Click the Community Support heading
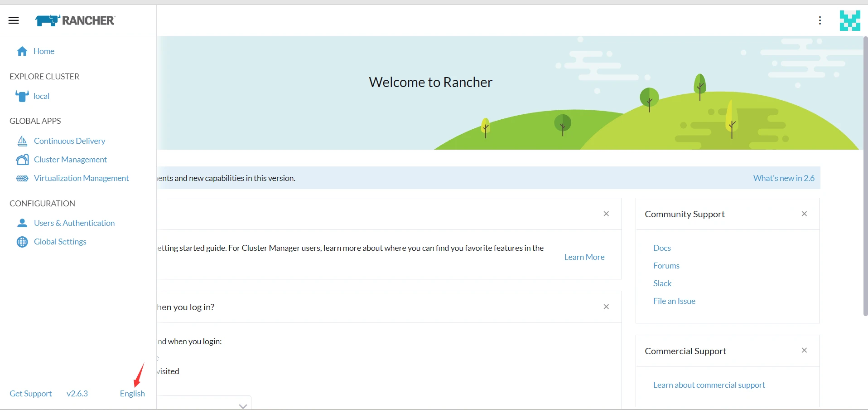 [685, 214]
